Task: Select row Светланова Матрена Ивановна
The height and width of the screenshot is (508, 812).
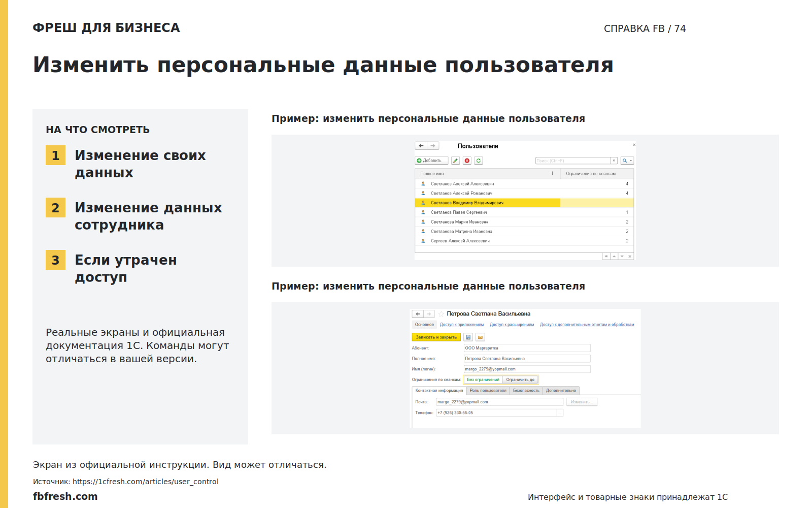Action: 524,232
